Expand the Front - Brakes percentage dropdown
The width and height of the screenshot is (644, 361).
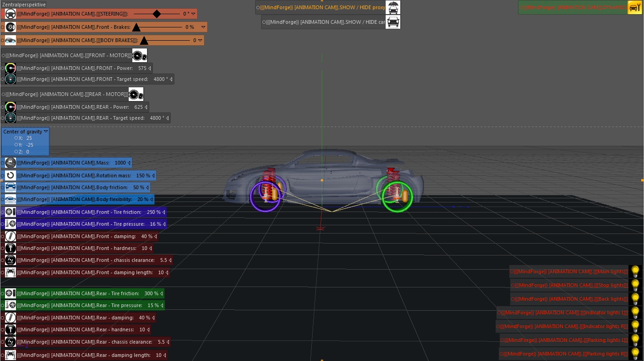[203, 27]
